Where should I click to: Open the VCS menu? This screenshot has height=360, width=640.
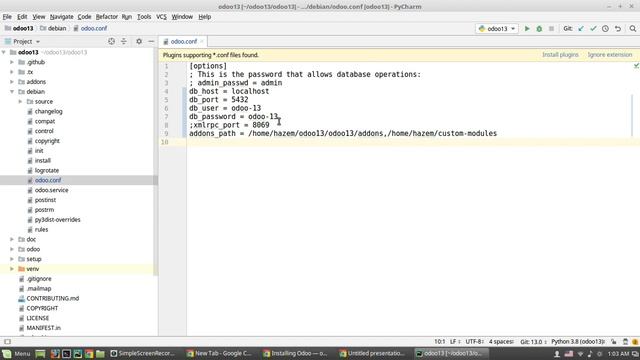click(x=161, y=17)
